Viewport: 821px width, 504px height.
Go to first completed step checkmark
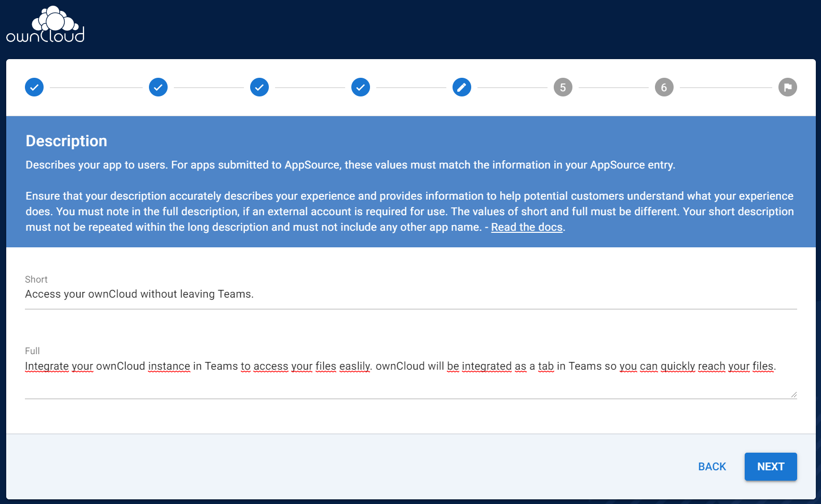pyautogui.click(x=34, y=87)
